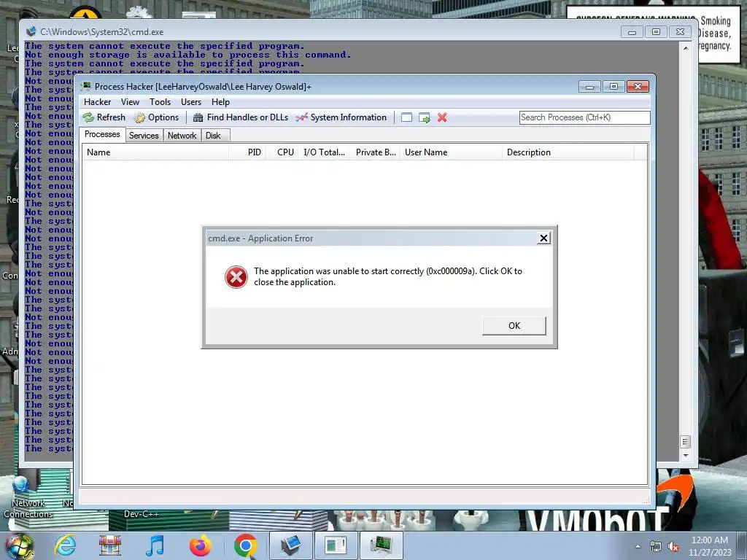This screenshot has width=747, height=560.
Task: Click the muted volume tray icon
Action: [673, 547]
